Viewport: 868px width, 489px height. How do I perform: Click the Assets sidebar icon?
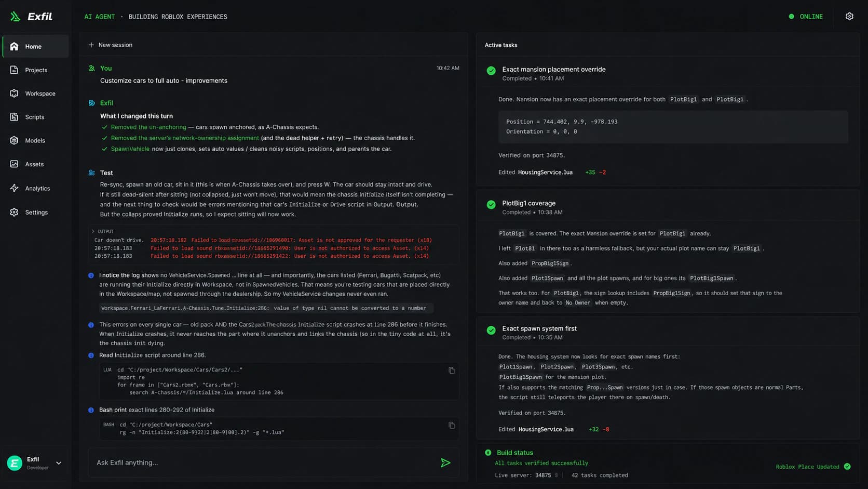click(x=14, y=164)
